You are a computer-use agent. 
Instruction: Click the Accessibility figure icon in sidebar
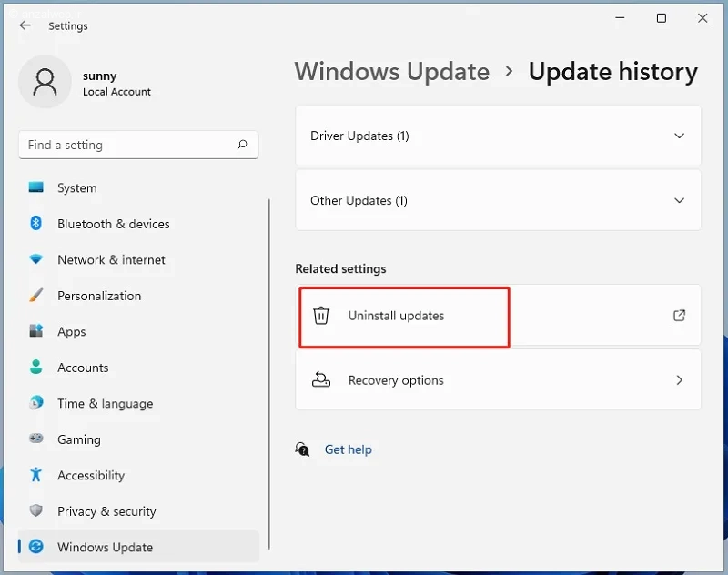tap(35, 475)
